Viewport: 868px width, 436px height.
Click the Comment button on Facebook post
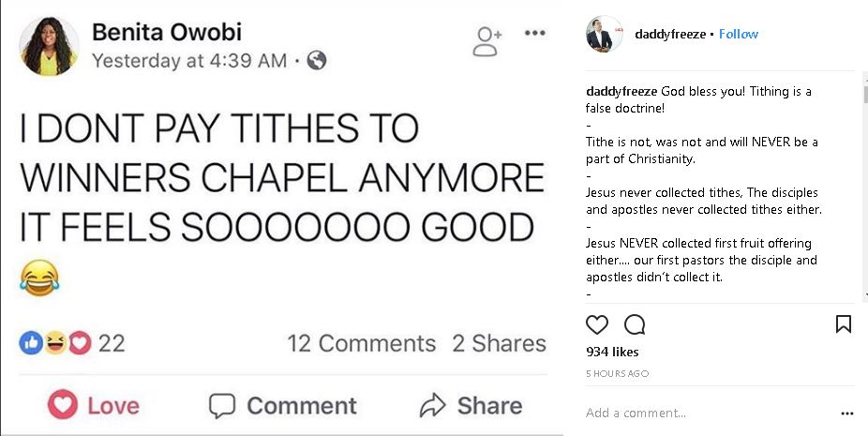282,405
